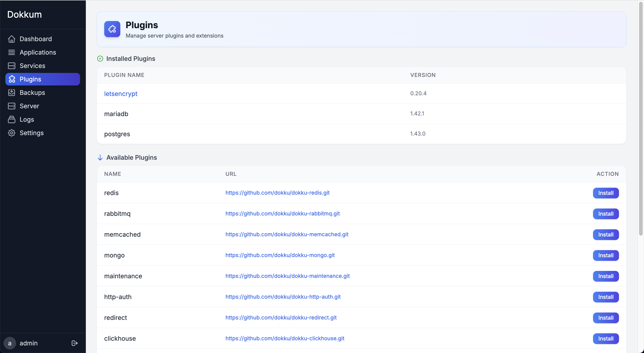Install the clickhouse plugin
This screenshot has width=644, height=353.
(606, 338)
